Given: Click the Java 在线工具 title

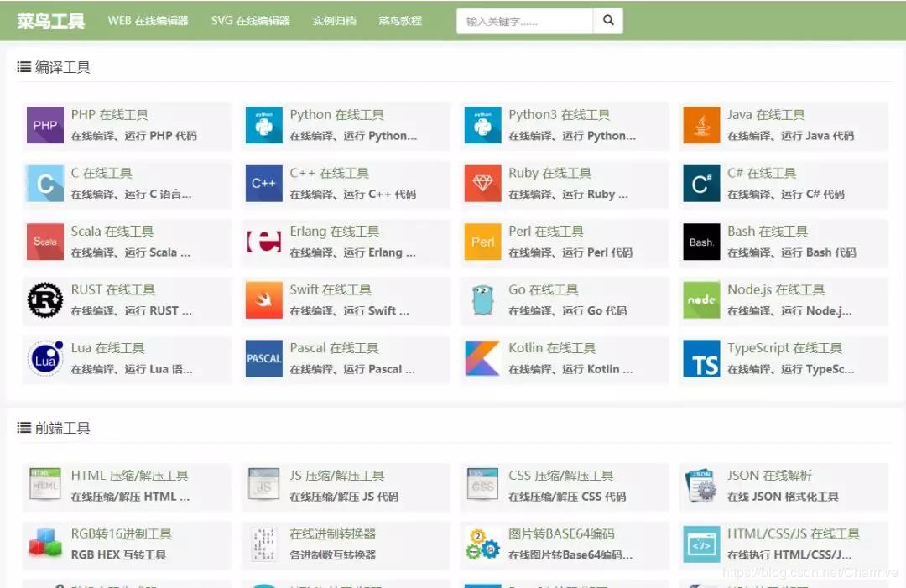Looking at the screenshot, I should pos(766,114).
